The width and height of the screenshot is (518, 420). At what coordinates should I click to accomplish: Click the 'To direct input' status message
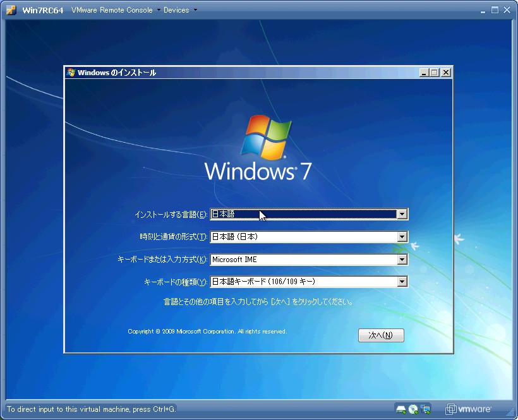(x=91, y=409)
